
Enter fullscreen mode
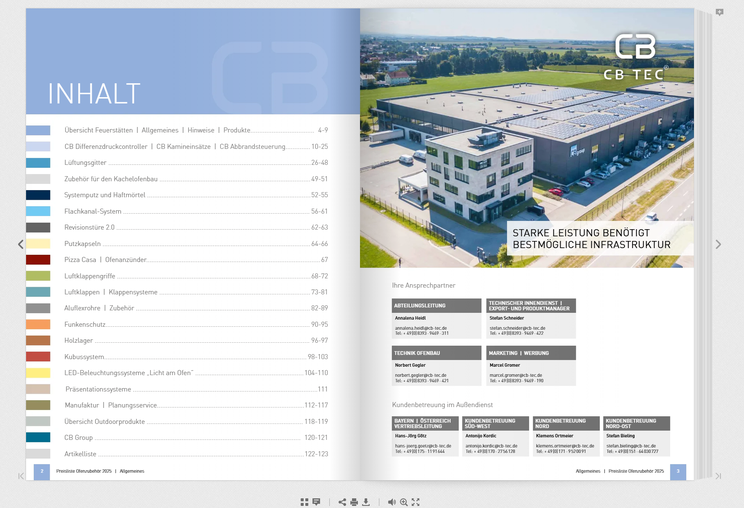[x=416, y=502]
